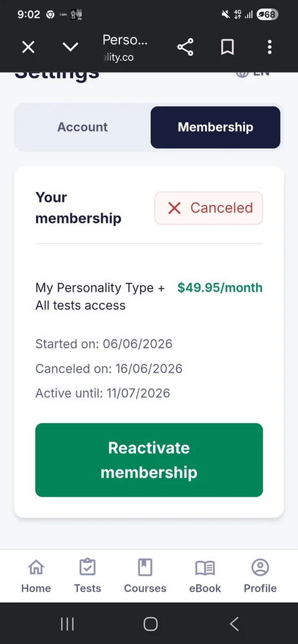
Task: Close the custom tab with X icon
Action: pos(28,47)
